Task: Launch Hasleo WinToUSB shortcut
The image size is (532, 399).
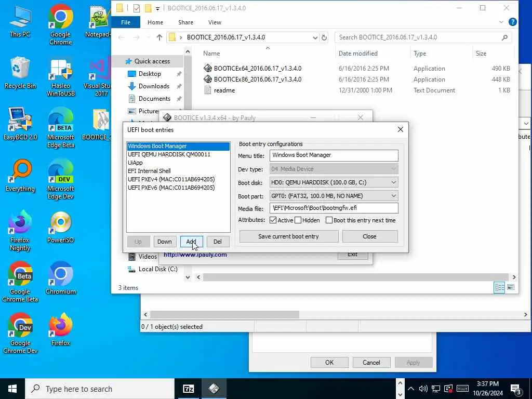Action: point(60,77)
